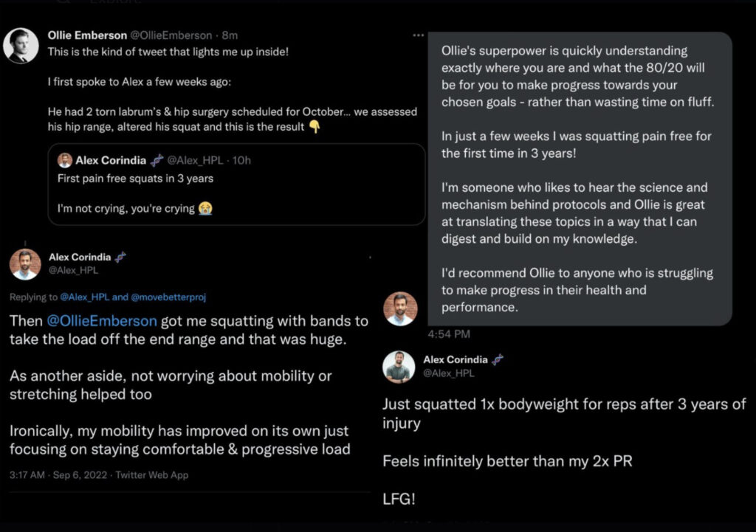
Task: Open the Ollie Emberson display name link
Action: tap(87, 35)
